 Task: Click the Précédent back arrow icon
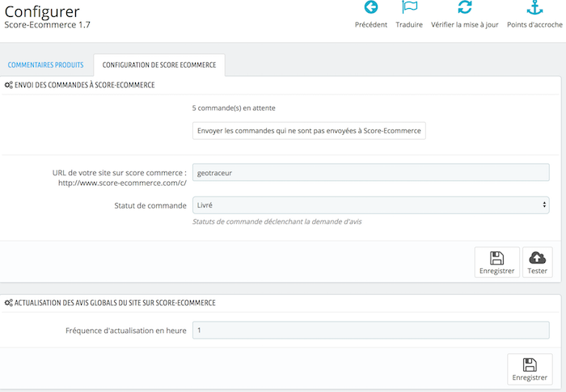[x=370, y=6]
